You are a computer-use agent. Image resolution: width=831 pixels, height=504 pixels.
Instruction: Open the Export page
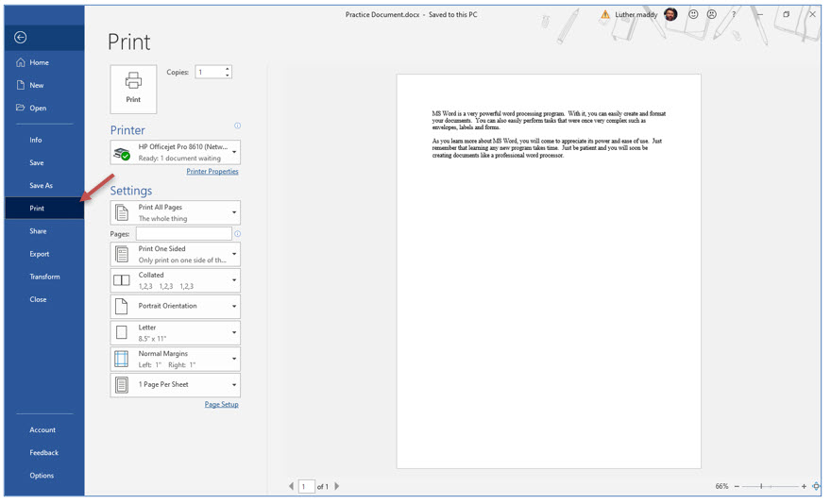pos(44,255)
